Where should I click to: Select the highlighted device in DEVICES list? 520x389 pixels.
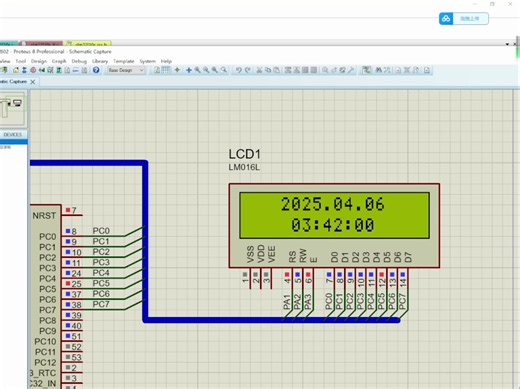pos(13,142)
